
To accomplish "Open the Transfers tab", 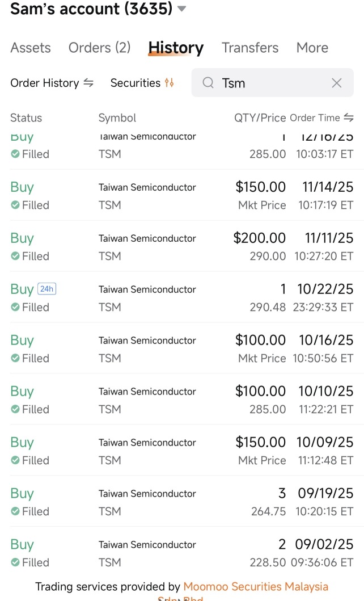I will point(250,48).
